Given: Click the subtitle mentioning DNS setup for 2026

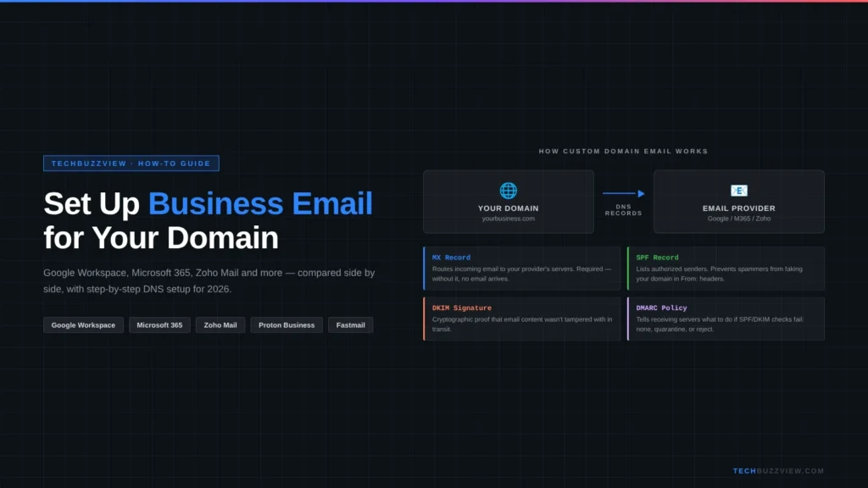Looking at the screenshot, I should pos(209,281).
